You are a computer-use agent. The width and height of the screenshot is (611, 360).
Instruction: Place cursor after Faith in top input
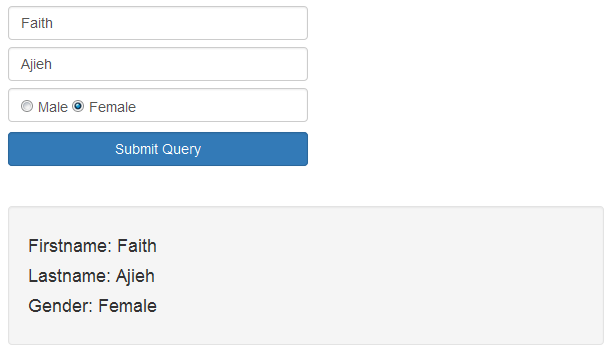click(x=54, y=23)
